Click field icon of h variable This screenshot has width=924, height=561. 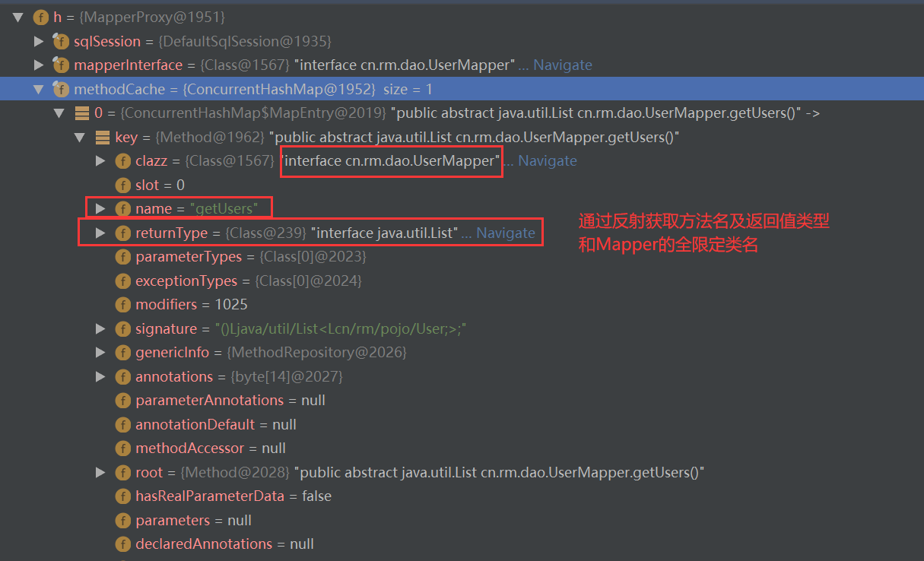[x=41, y=17]
